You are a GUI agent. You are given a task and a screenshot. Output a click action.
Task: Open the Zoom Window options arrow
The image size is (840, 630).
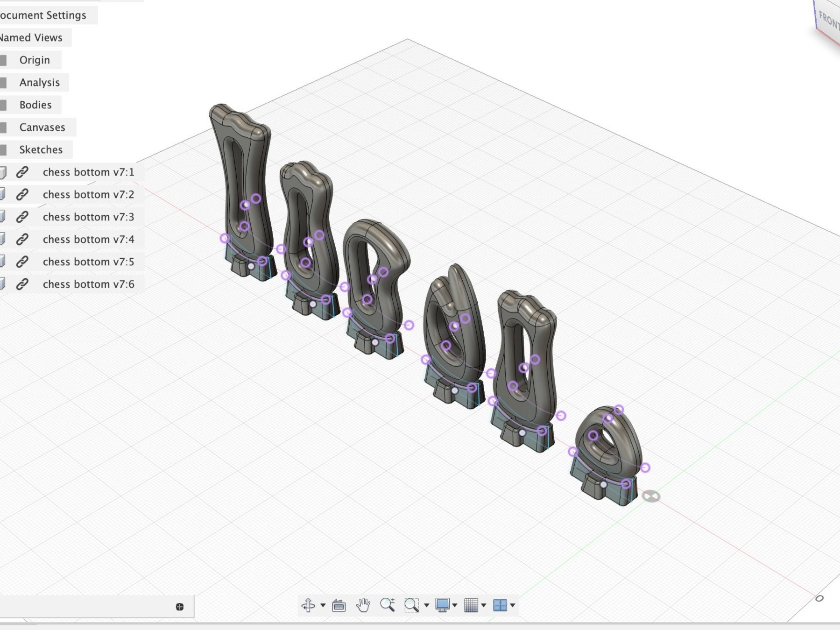[x=426, y=605]
